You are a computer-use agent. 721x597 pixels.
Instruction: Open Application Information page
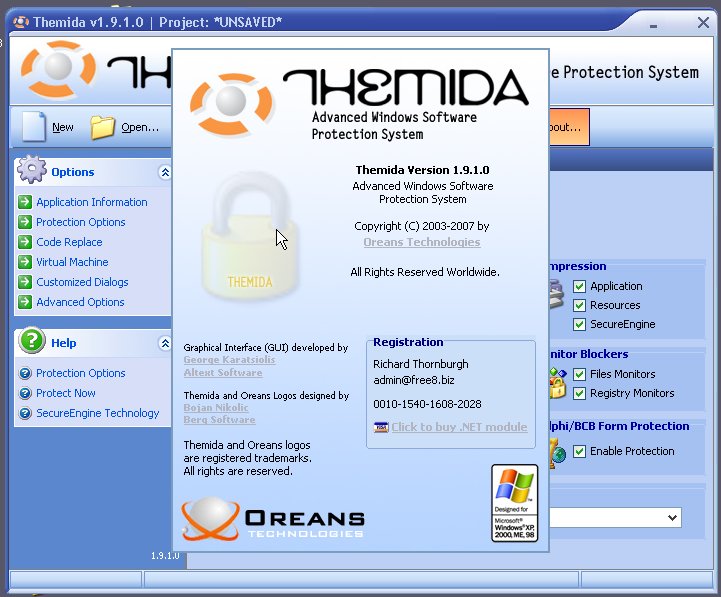tap(92, 202)
